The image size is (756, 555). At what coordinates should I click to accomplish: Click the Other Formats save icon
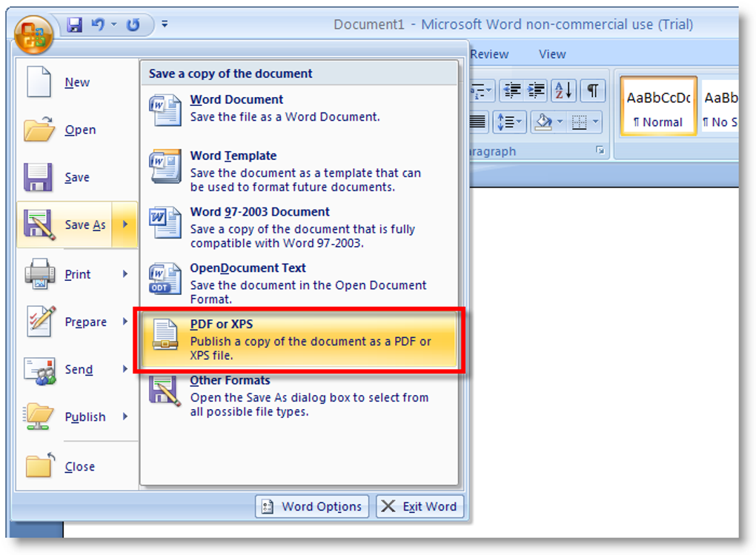165,391
